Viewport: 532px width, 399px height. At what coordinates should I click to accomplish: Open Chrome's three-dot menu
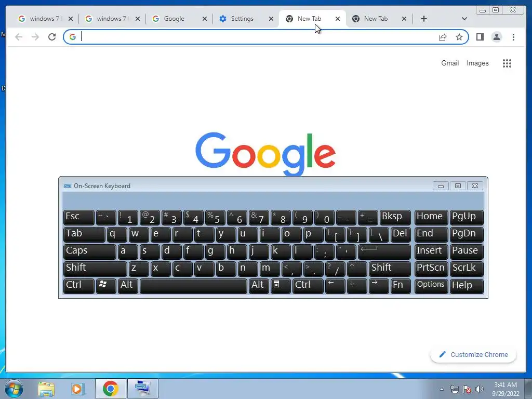click(513, 37)
